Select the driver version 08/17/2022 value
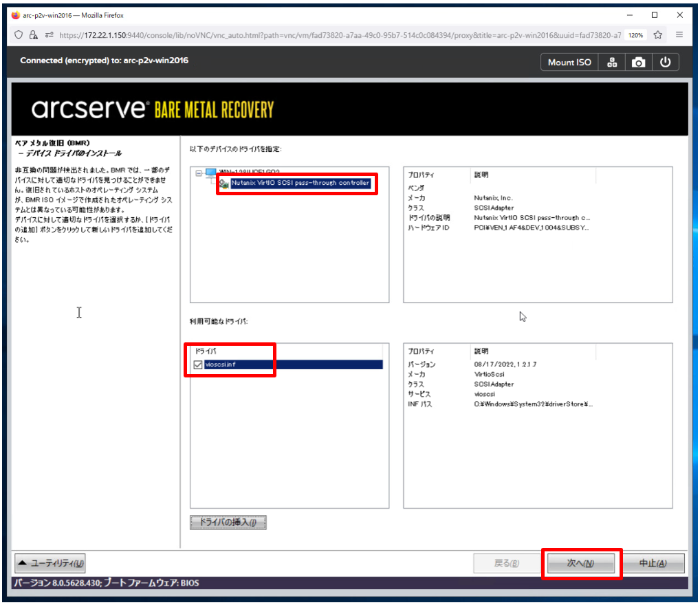 (505, 364)
